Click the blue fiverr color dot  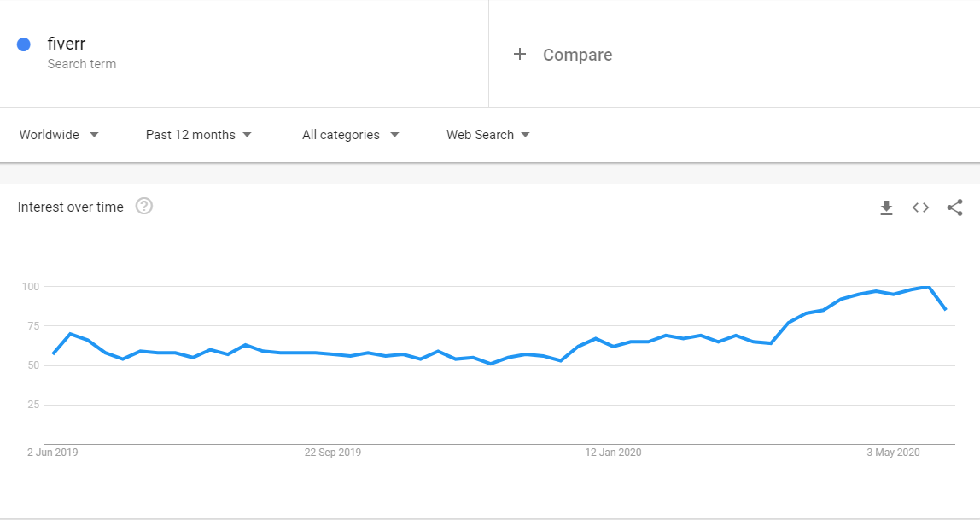[x=24, y=44]
